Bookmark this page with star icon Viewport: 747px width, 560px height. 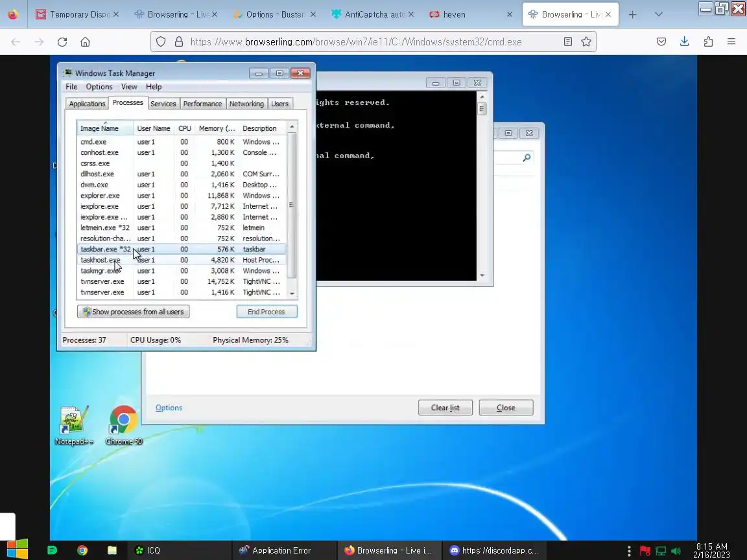pos(586,42)
